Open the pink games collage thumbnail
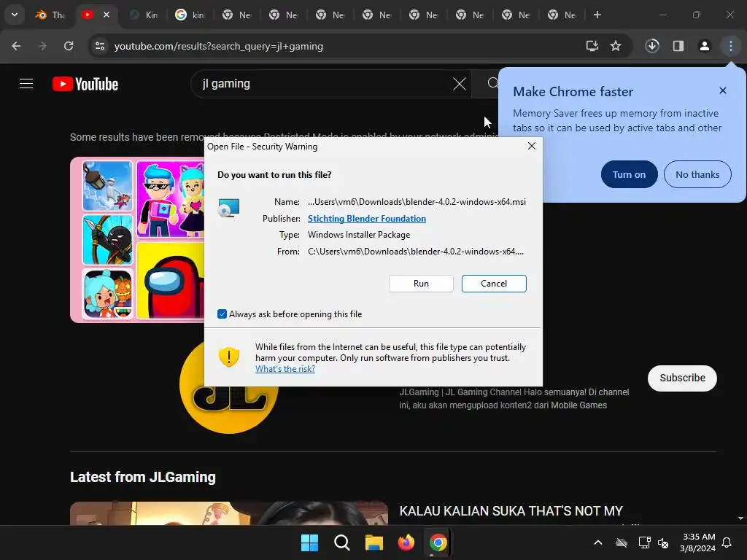Image resolution: width=747 pixels, height=560 pixels. [x=137, y=239]
